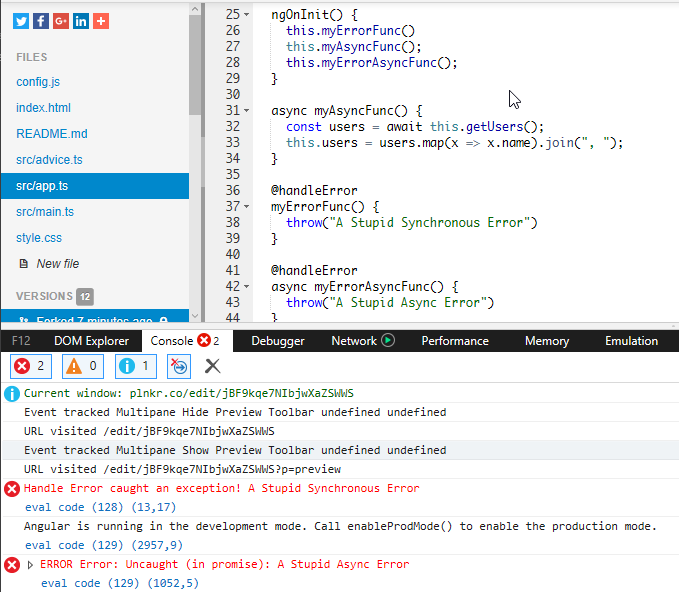Click line number 36 in the gutter
Screen dimensions: 679x592
(233, 190)
